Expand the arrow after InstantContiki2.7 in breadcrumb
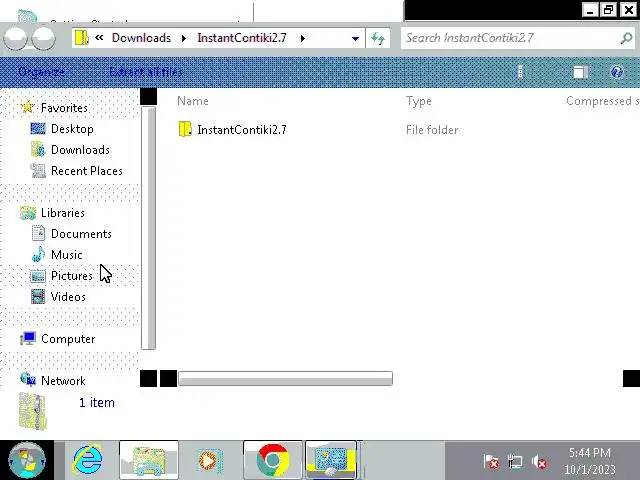The image size is (640, 480). 302,38
